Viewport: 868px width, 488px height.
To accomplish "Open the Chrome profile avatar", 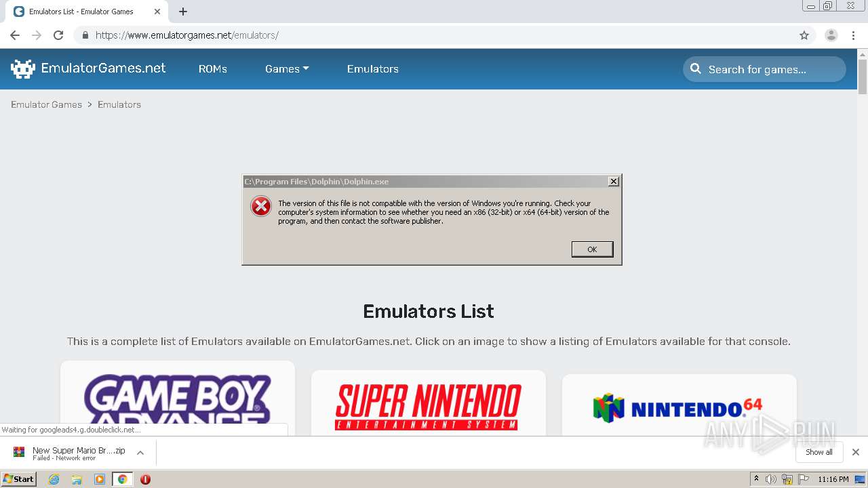I will point(831,35).
